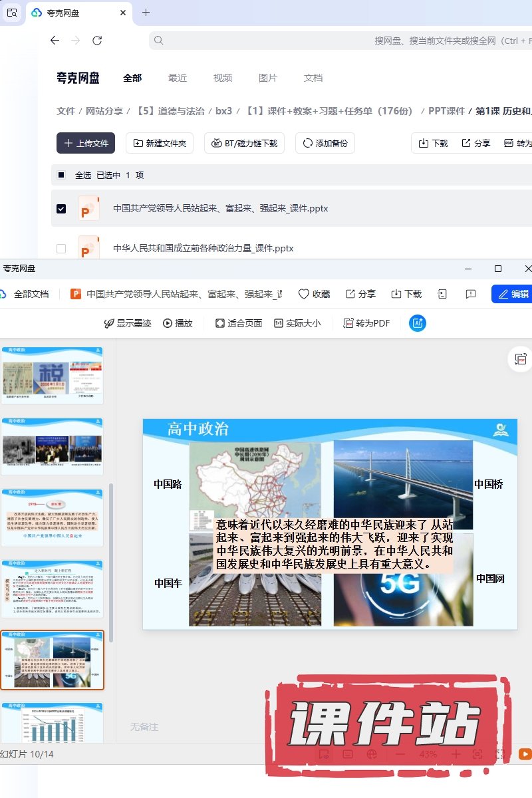
Task: Click the Show Ink (显示墨迹) tool
Action: [x=128, y=323]
